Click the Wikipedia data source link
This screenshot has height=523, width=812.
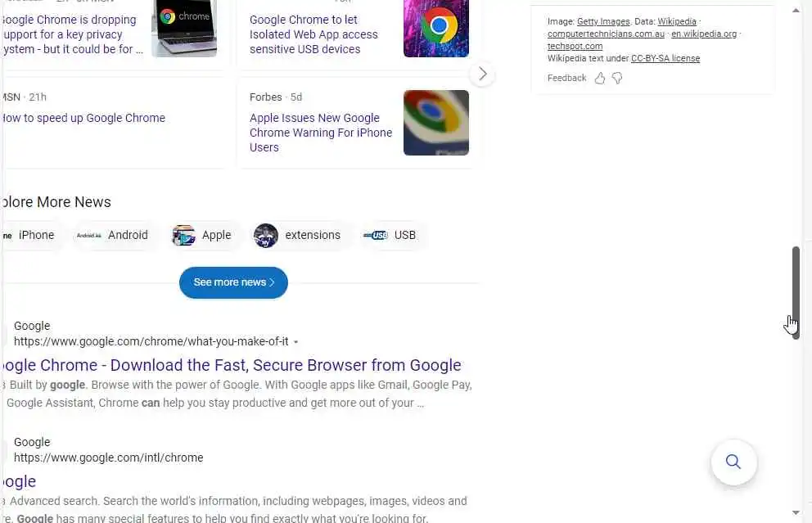pos(677,22)
